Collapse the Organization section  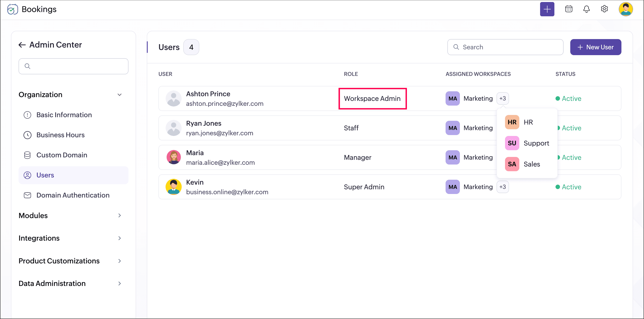(120, 95)
